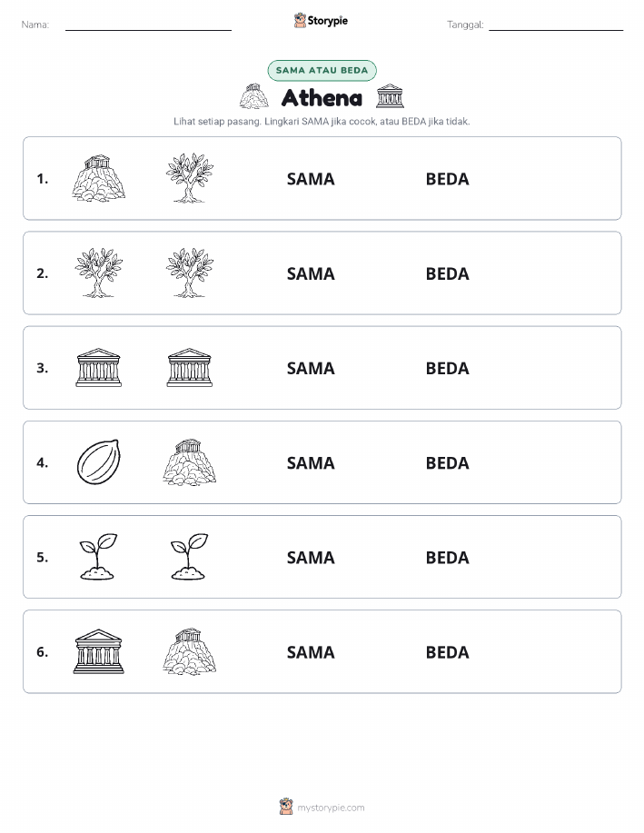Click the Acropolis hill icon in row 1
Screen dimensions: 644x833
point(99,178)
